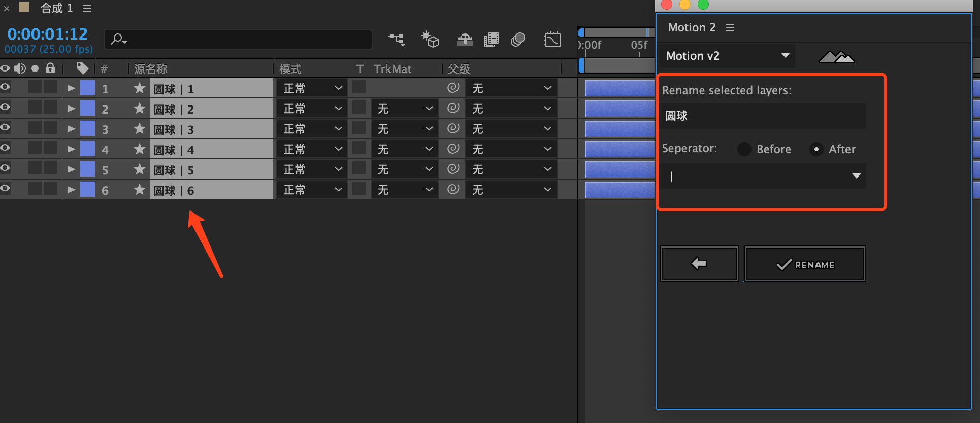Toggle the hide shy layers icon

click(465, 39)
